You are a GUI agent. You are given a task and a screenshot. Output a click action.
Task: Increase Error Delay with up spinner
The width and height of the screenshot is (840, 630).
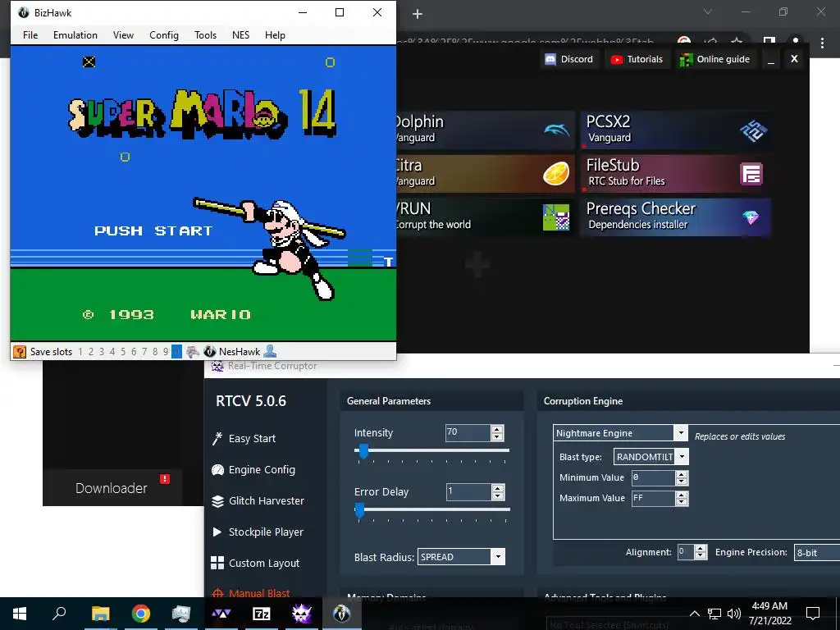click(x=498, y=488)
